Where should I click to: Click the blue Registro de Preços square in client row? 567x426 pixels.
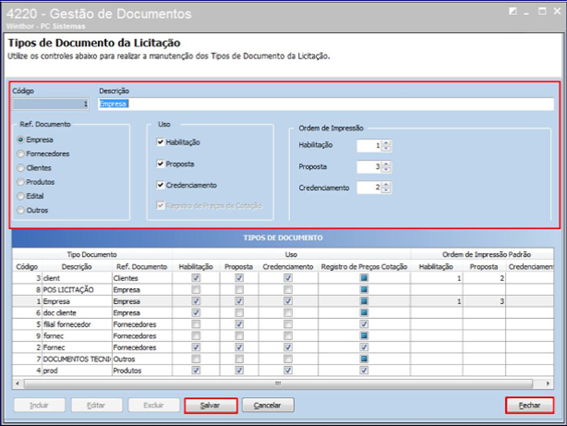[364, 278]
